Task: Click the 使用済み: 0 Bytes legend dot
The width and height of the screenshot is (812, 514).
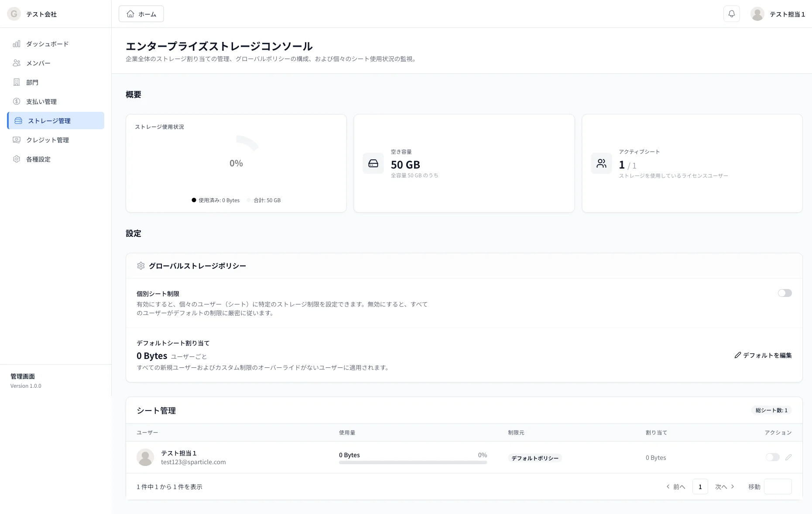Action: pyautogui.click(x=194, y=200)
